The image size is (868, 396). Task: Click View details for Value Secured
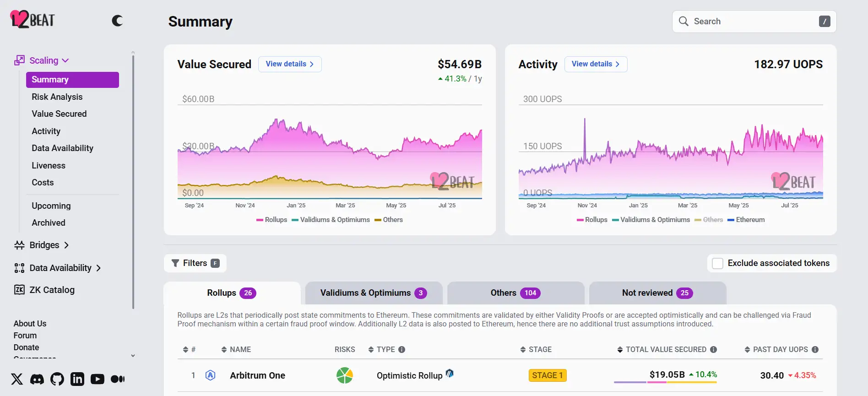(x=290, y=64)
